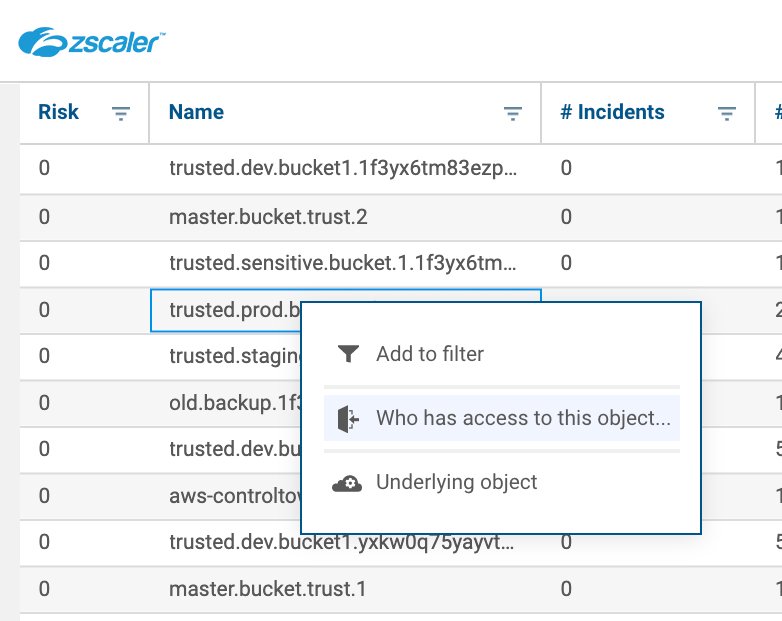Click the door icon for access query

click(x=347, y=418)
